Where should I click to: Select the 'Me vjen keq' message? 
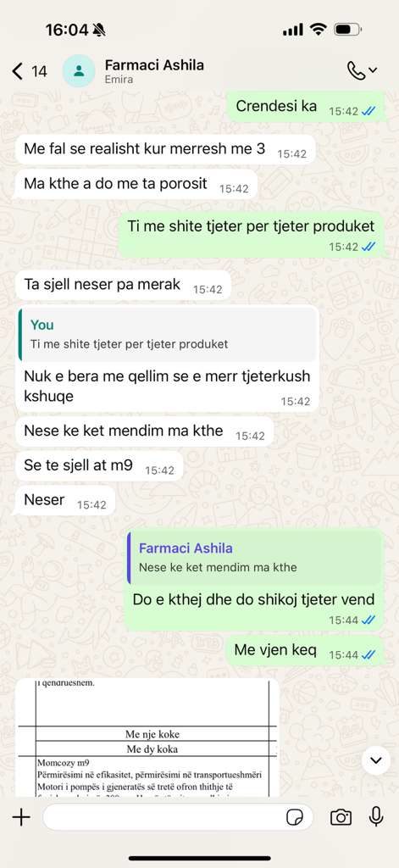point(304,651)
